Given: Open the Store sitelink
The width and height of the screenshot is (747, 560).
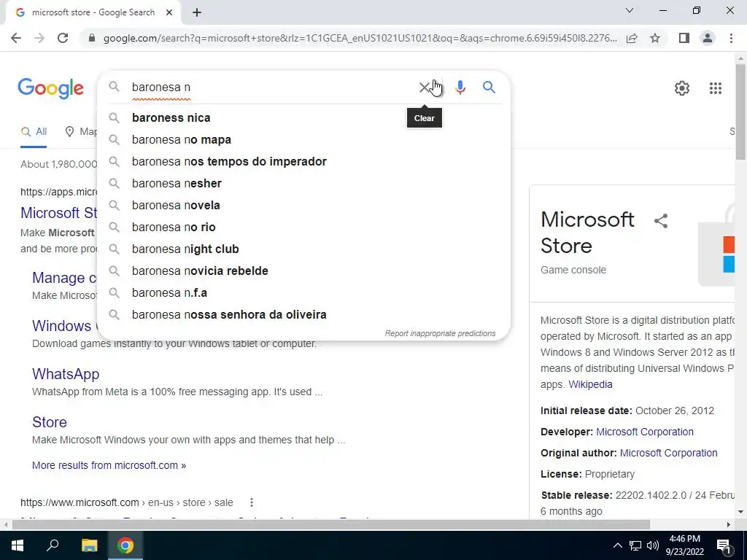Looking at the screenshot, I should [50, 422].
